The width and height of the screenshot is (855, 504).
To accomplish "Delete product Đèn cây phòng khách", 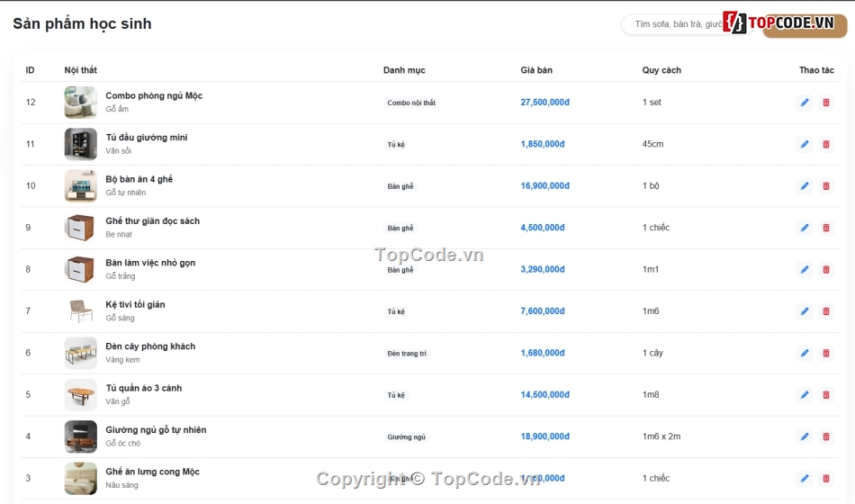I will (826, 353).
